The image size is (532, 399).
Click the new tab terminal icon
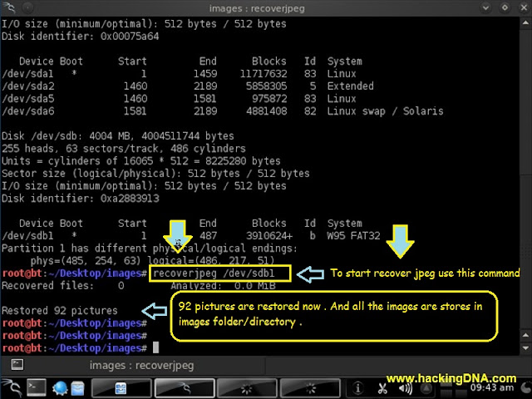17,365
